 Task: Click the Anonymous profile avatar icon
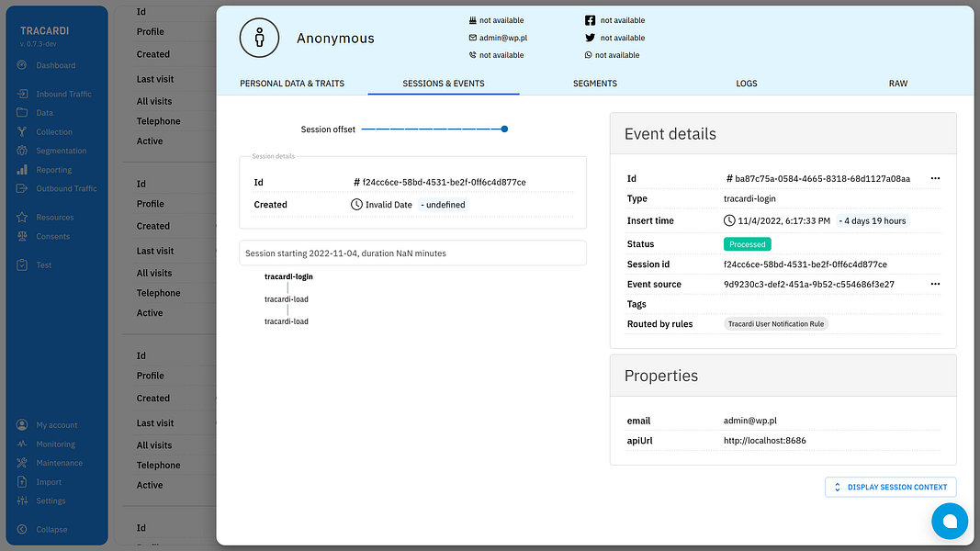point(259,38)
